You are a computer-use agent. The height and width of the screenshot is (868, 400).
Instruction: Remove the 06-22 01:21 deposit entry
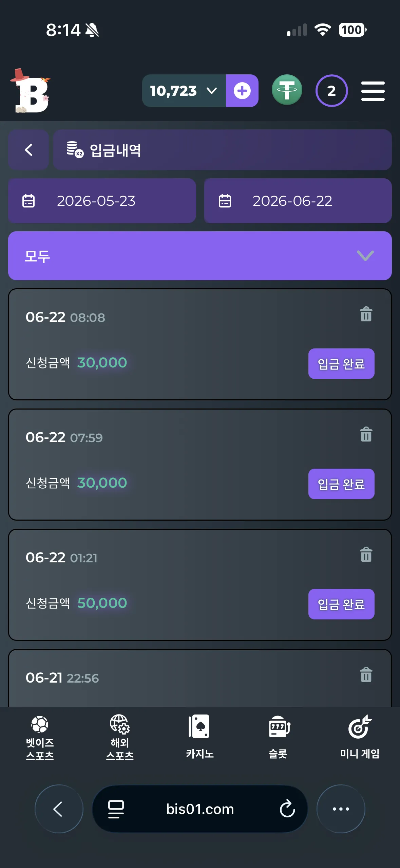click(366, 555)
